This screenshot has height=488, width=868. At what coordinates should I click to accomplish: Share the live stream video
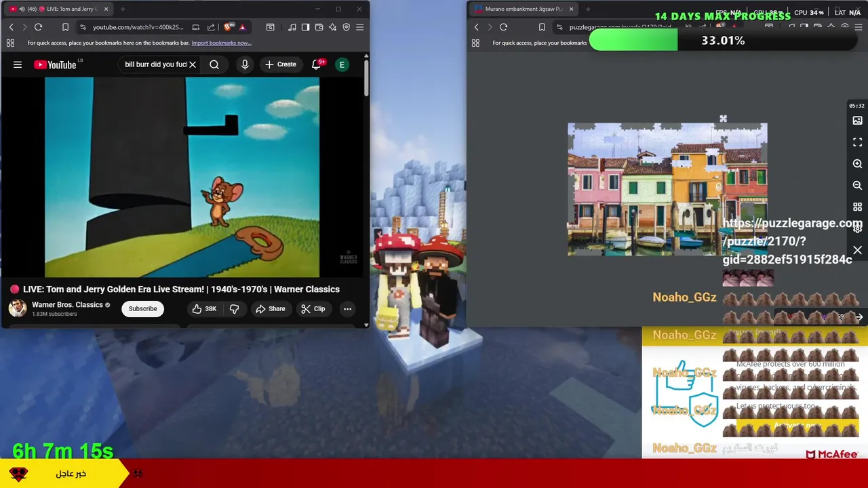[271, 308]
